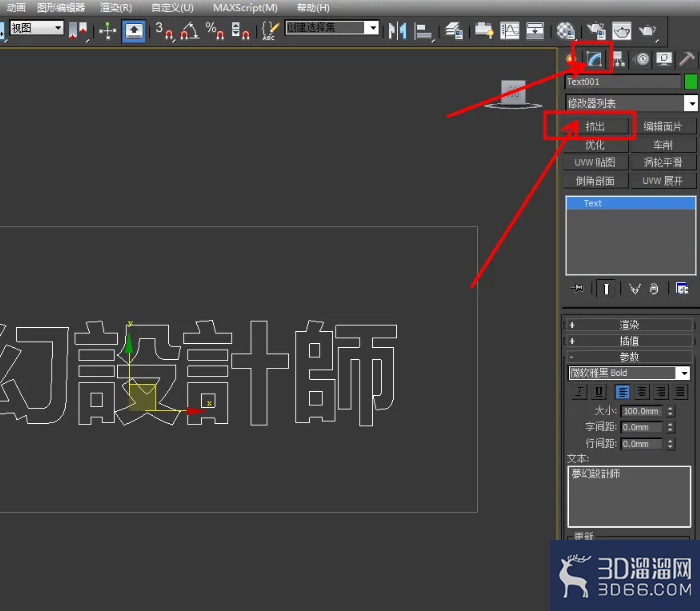Open the 视图 reference coordinate dropdown
This screenshot has width=700, height=611.
37,28
